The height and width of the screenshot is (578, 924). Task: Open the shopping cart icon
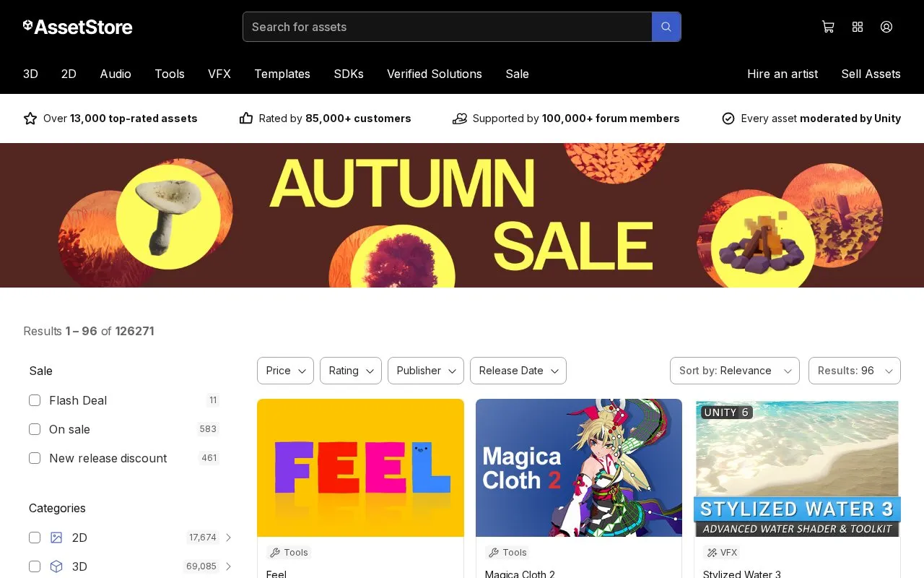(x=828, y=27)
